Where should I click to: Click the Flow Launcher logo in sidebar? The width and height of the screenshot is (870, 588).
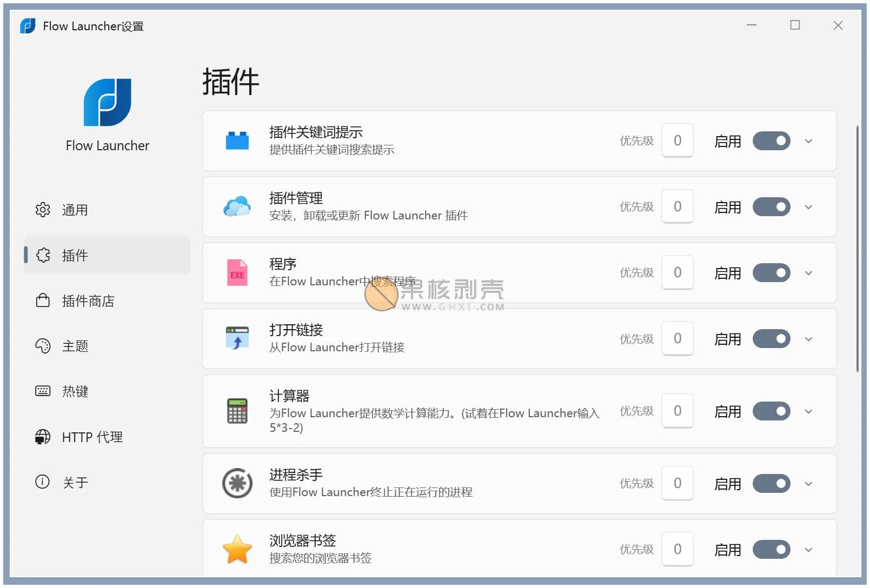pos(107,102)
